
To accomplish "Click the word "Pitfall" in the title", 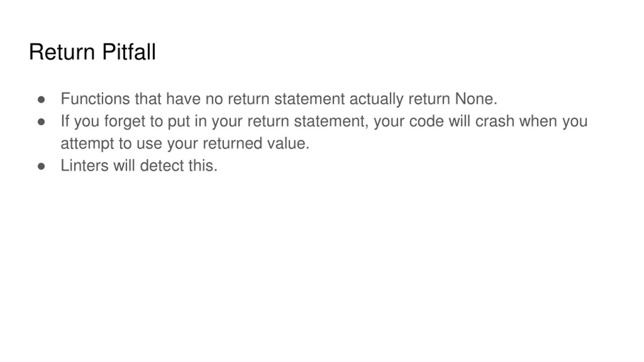I will [129, 52].
